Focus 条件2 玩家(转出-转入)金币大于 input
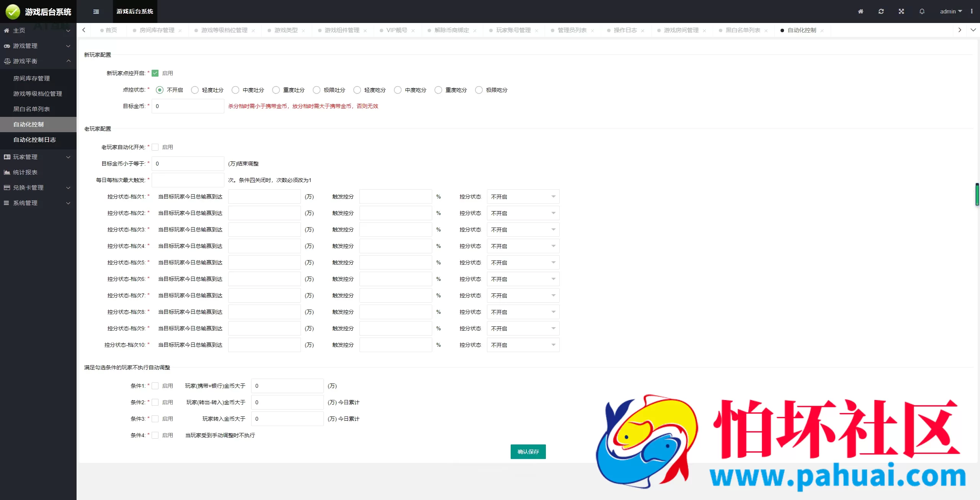 point(287,402)
